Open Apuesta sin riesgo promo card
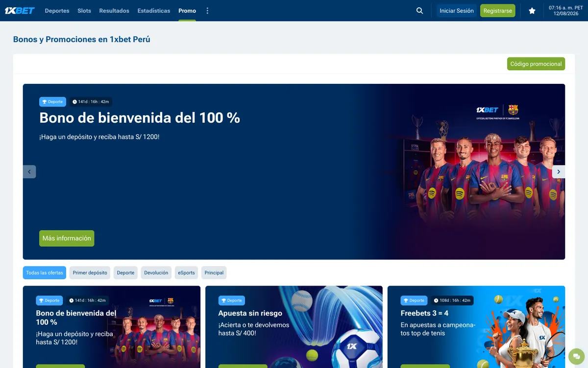Screen dimensions: 588x368 pyautogui.click(x=294, y=327)
